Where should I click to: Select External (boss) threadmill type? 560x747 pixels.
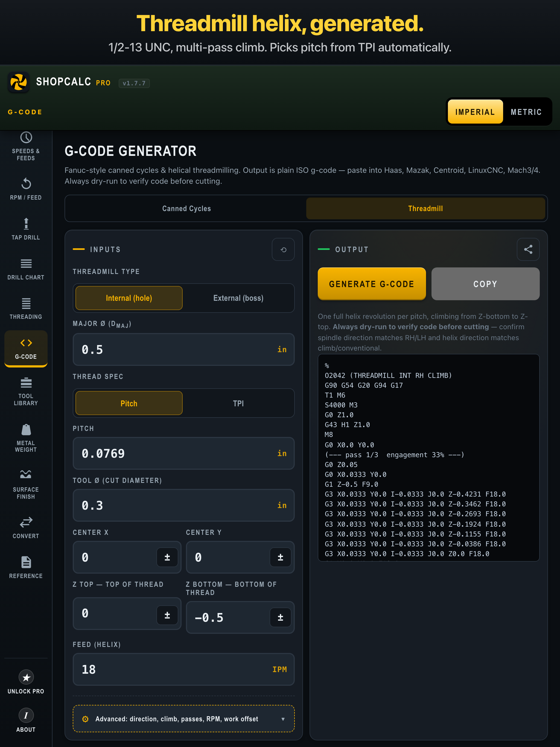(238, 298)
